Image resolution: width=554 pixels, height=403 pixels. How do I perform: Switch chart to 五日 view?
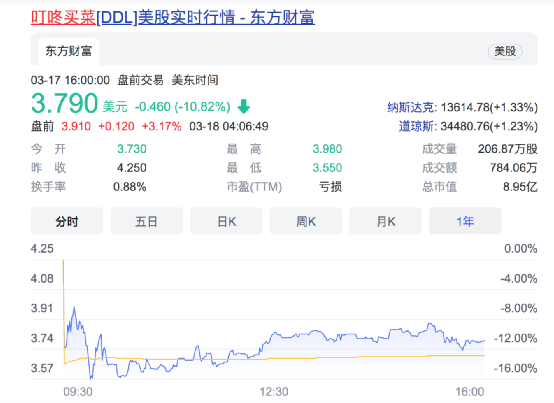point(147,221)
